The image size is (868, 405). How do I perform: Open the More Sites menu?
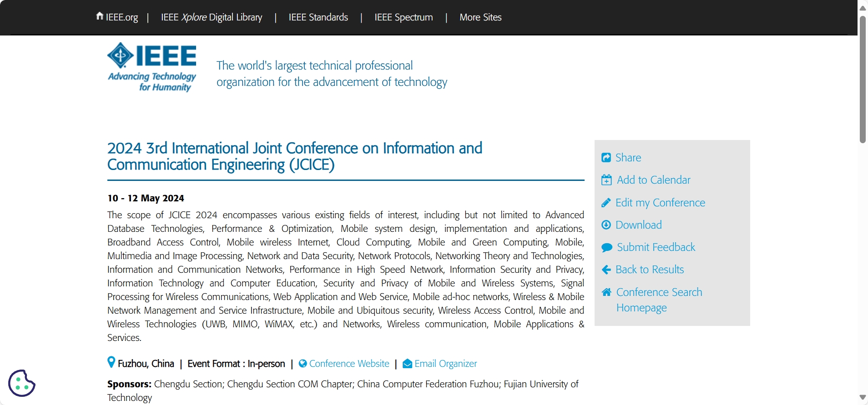click(480, 17)
